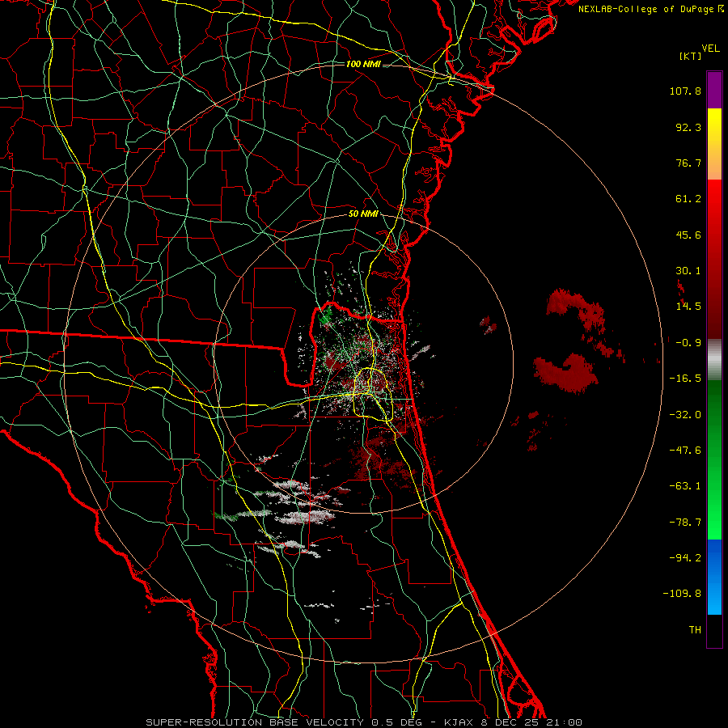This screenshot has width=728, height=728.
Task: Click the Super-Resolution Base Velocity caption
Action: click(x=364, y=722)
